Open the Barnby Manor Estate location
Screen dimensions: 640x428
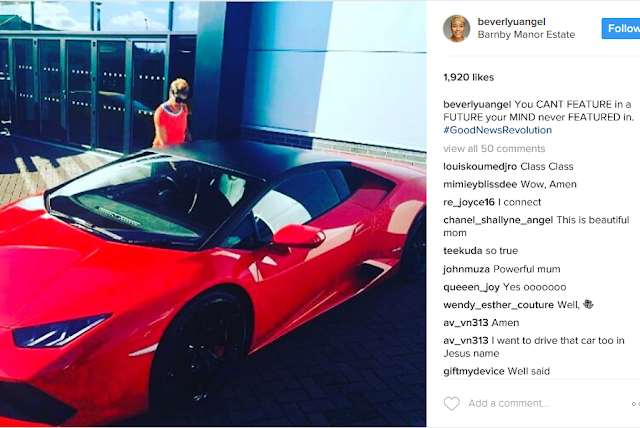[x=526, y=35]
